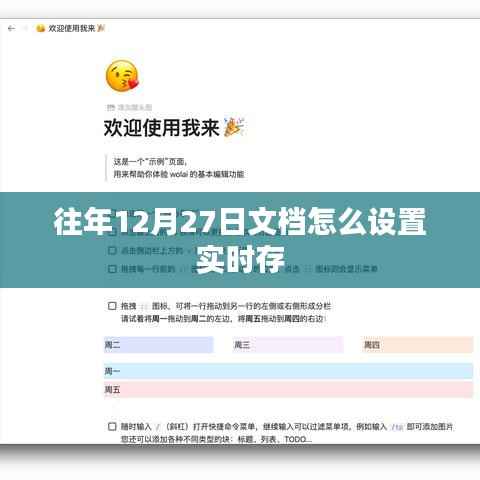Select the orange 周四 column block
This screenshot has height=480, width=480.
tap(417, 345)
